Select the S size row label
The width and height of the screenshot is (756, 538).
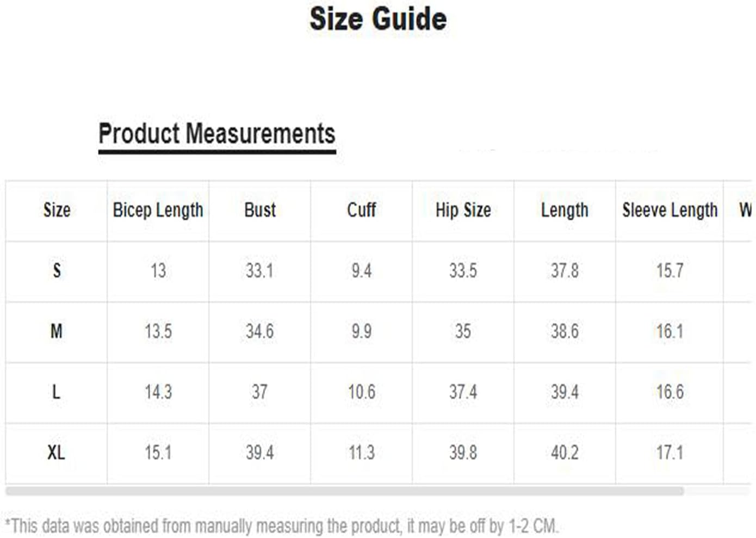(x=57, y=270)
